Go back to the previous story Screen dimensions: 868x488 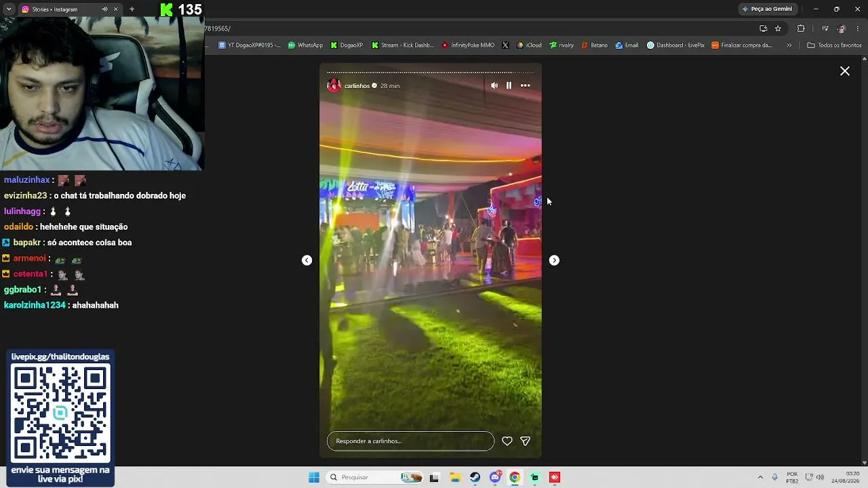307,260
